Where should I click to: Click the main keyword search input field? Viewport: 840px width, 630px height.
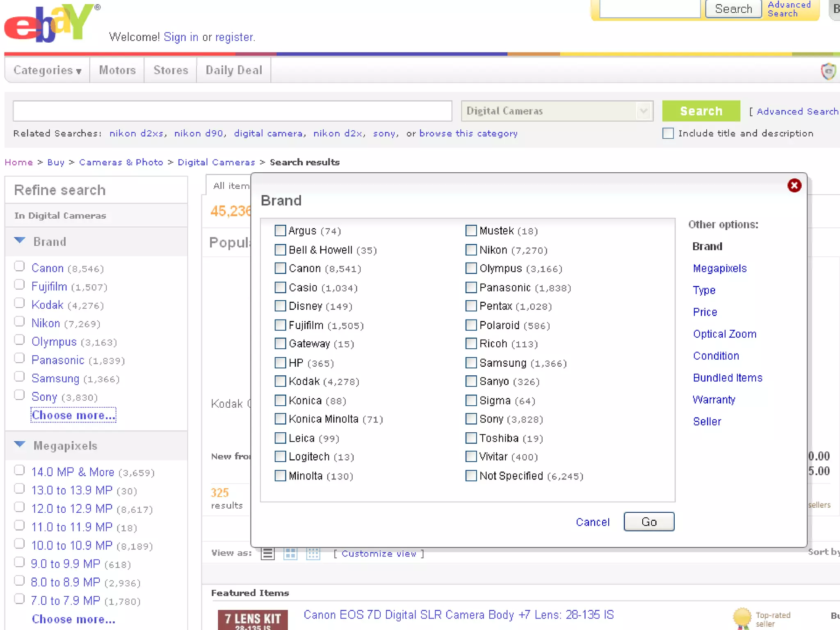click(232, 111)
